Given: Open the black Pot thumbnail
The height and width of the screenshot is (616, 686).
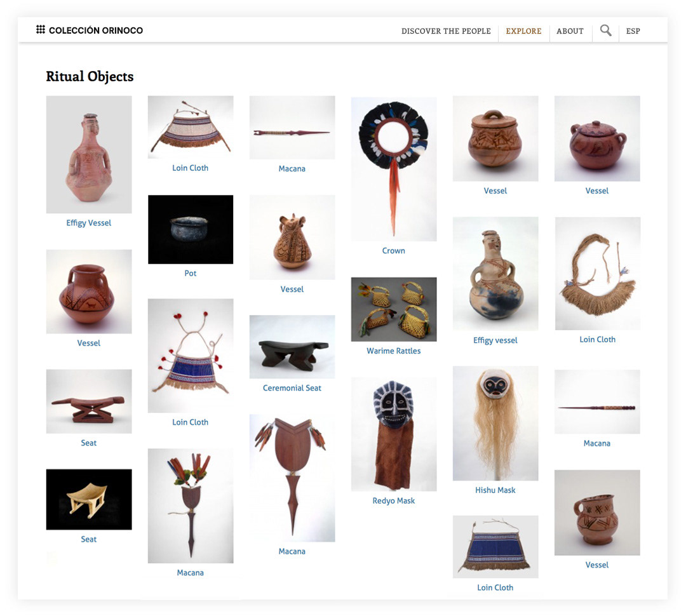Looking at the screenshot, I should (191, 229).
